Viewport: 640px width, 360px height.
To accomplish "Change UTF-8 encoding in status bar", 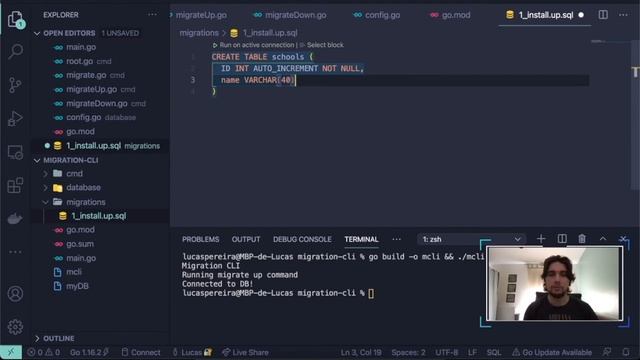I will 446,352.
